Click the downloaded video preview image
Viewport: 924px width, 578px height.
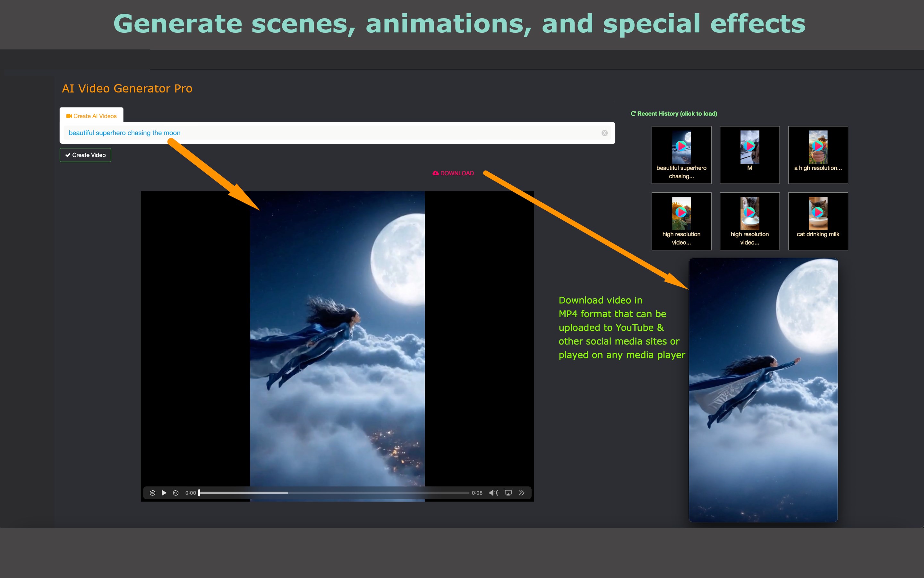(x=763, y=390)
